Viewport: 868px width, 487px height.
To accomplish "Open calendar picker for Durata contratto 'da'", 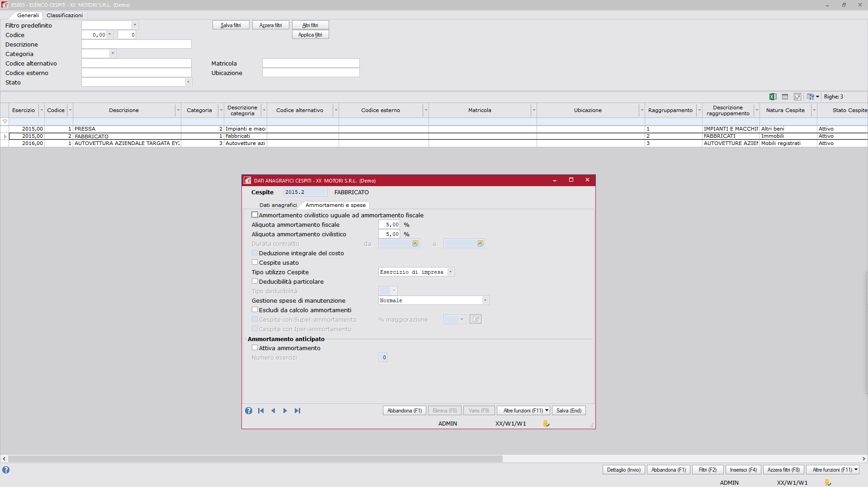I will click(415, 243).
